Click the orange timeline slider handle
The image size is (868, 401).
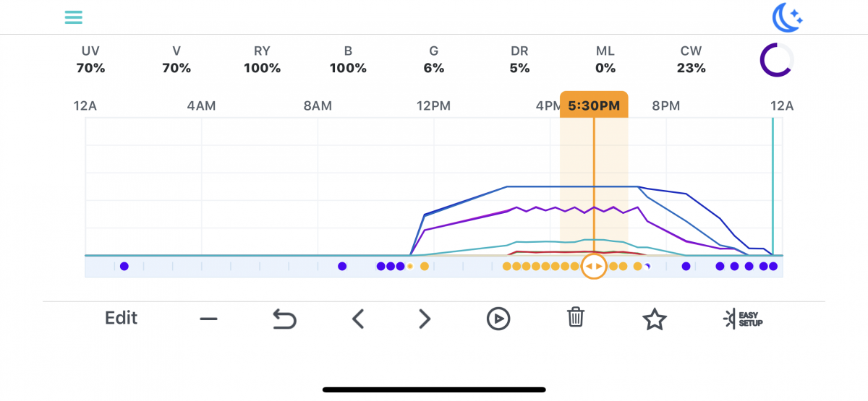point(594,266)
